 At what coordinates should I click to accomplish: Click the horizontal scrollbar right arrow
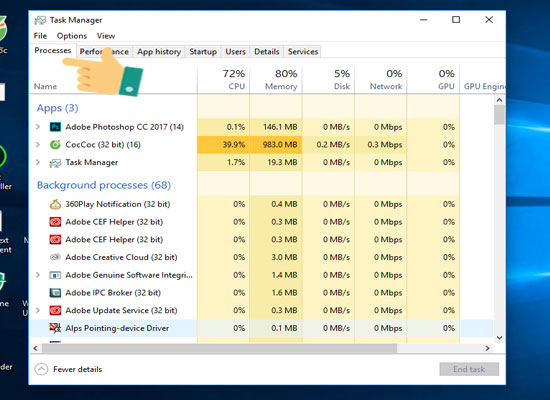pos(487,348)
